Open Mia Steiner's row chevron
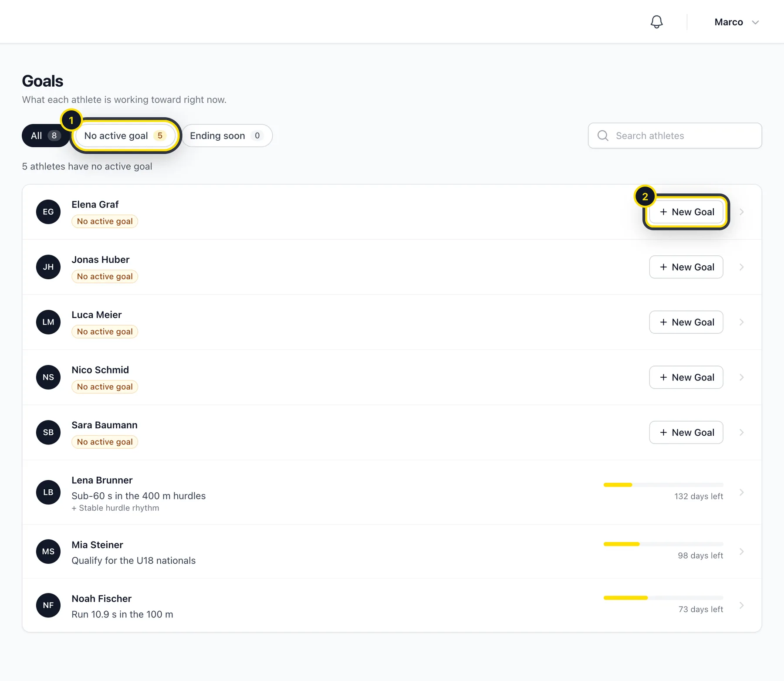 (742, 552)
